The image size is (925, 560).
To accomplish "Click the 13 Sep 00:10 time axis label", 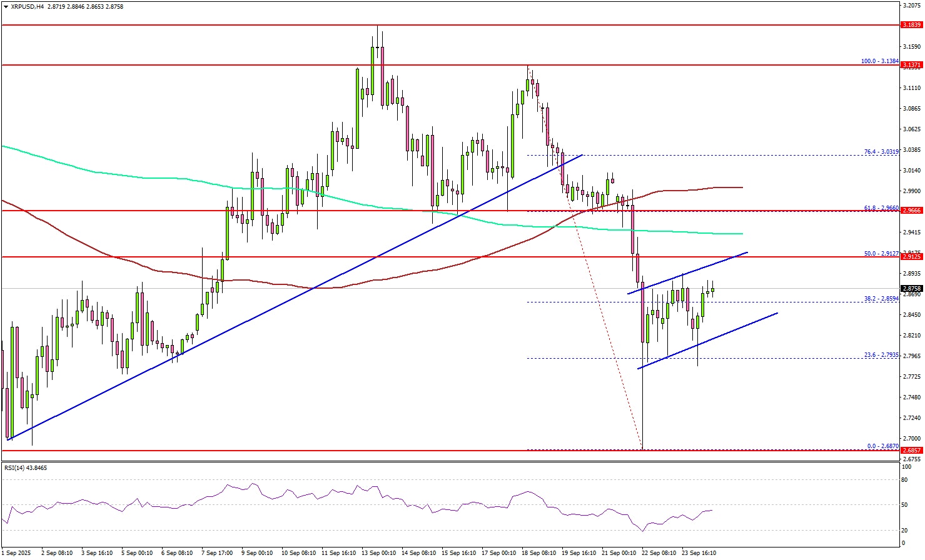I will (380, 553).
